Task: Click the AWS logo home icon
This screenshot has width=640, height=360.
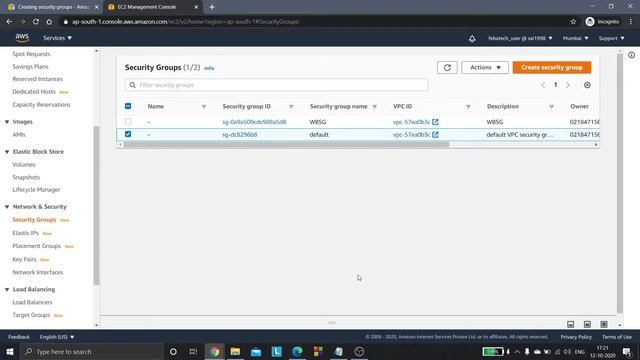Action: pyautogui.click(x=22, y=38)
